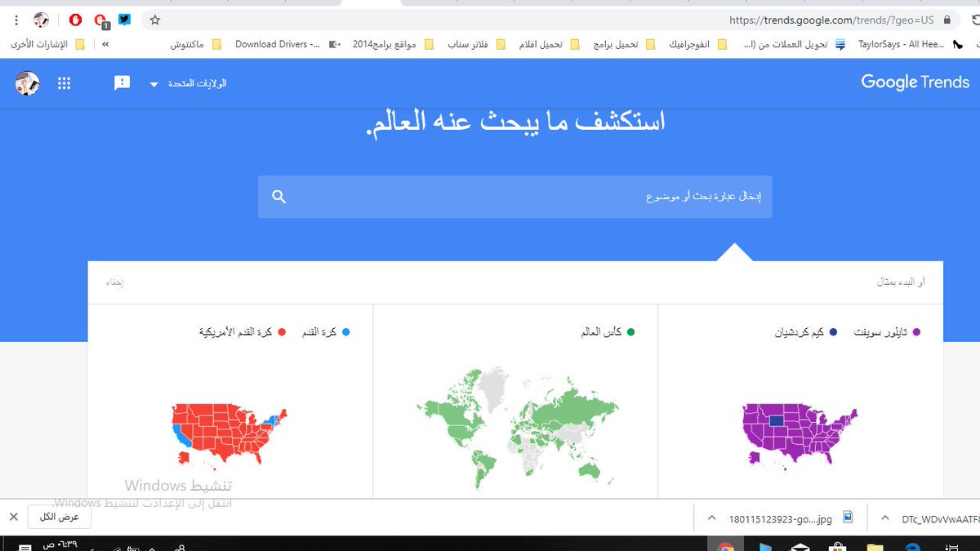Click the send feedback speech-bubble icon
The image size is (980, 551).
pos(122,82)
